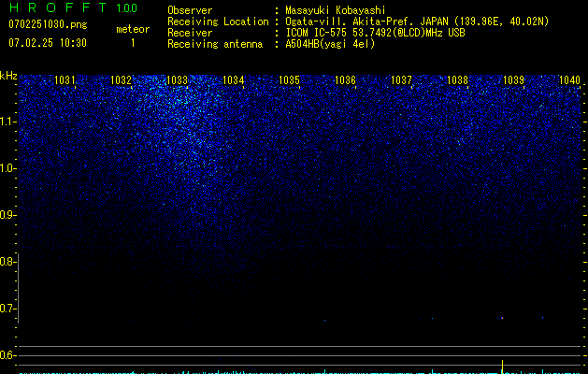Image resolution: width=588 pixels, height=374 pixels.
Task: Click the 0.9 frequency axis label
Action: pos(7,215)
